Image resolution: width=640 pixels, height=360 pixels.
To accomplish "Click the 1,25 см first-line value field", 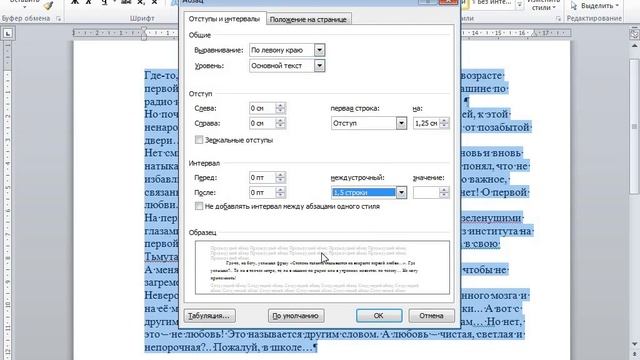I will [426, 123].
